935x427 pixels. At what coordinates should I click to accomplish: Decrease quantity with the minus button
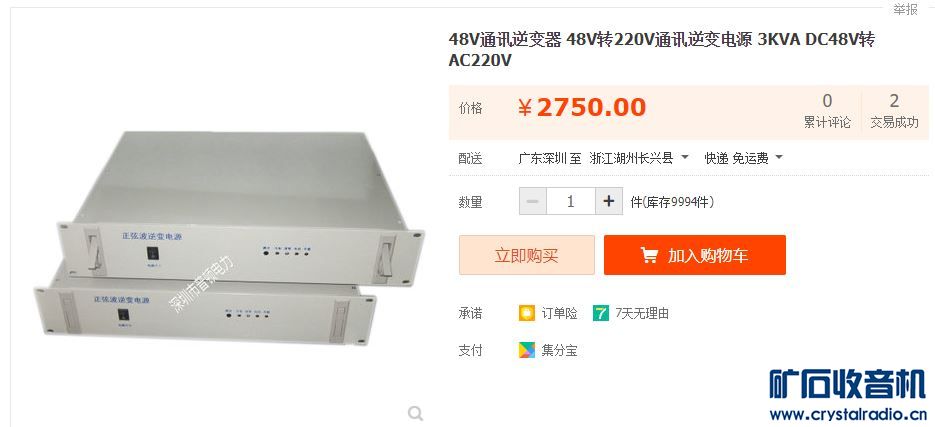(532, 202)
